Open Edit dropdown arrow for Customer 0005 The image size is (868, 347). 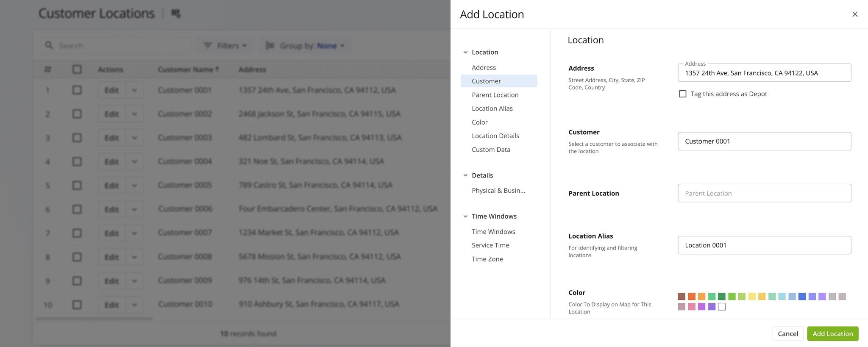[x=134, y=185]
